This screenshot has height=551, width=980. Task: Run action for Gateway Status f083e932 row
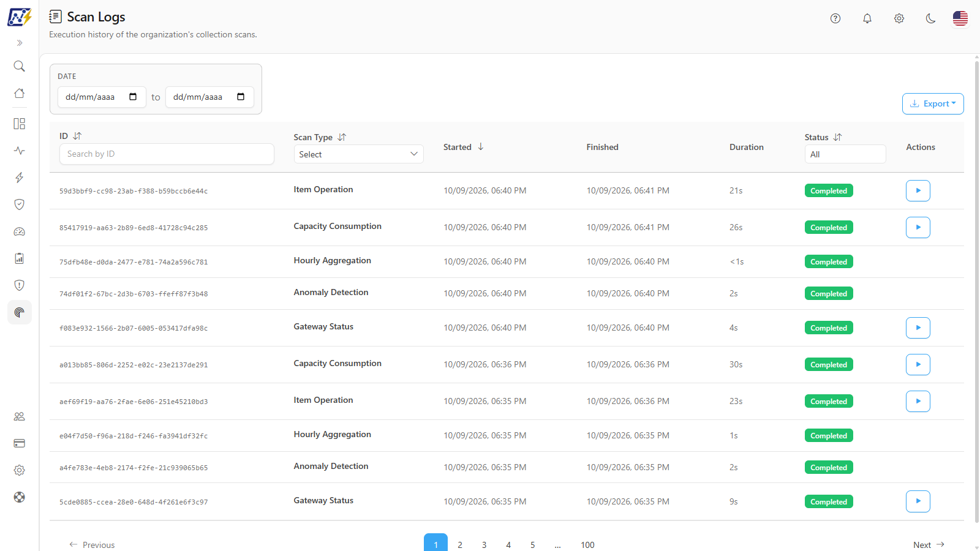pos(918,328)
